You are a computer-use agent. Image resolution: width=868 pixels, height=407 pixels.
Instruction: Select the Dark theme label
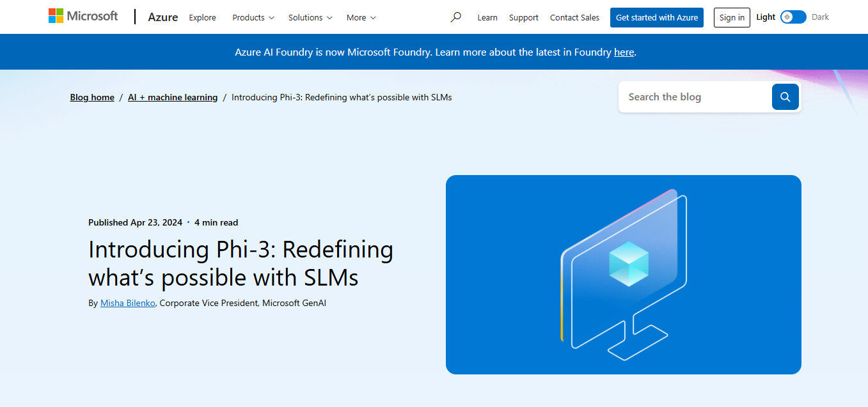click(x=820, y=17)
